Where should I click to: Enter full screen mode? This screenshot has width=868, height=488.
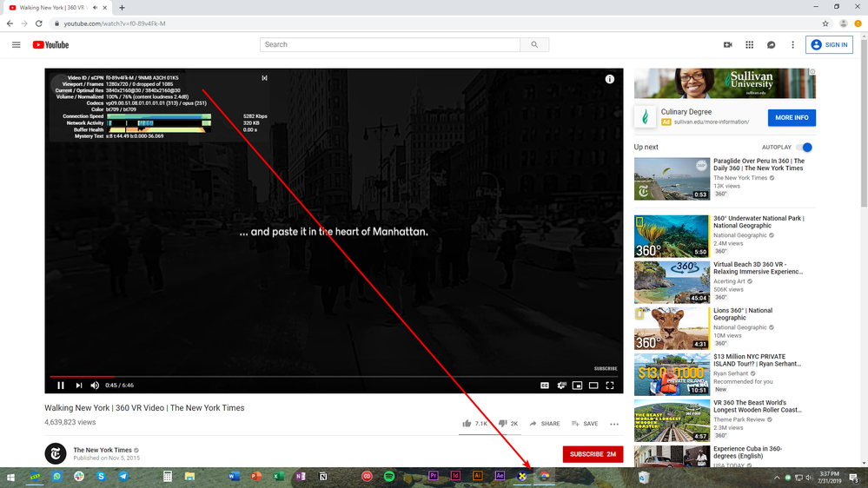tap(610, 385)
